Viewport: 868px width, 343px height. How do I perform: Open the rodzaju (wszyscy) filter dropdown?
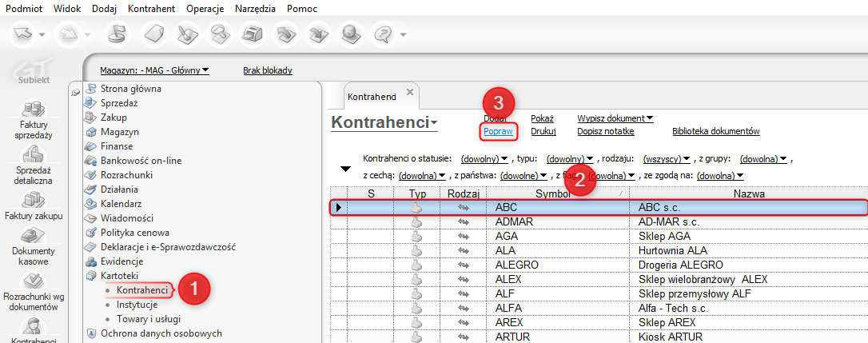click(x=666, y=158)
